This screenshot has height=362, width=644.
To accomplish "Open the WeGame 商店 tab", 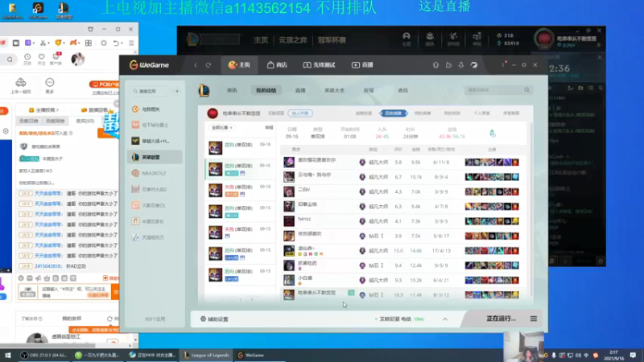I will click(277, 65).
